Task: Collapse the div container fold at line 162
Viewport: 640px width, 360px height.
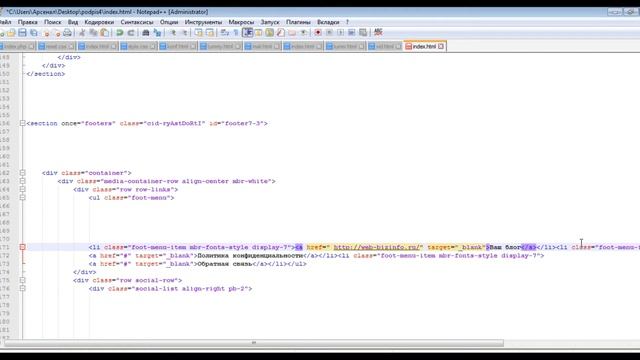Action: (x=22, y=173)
